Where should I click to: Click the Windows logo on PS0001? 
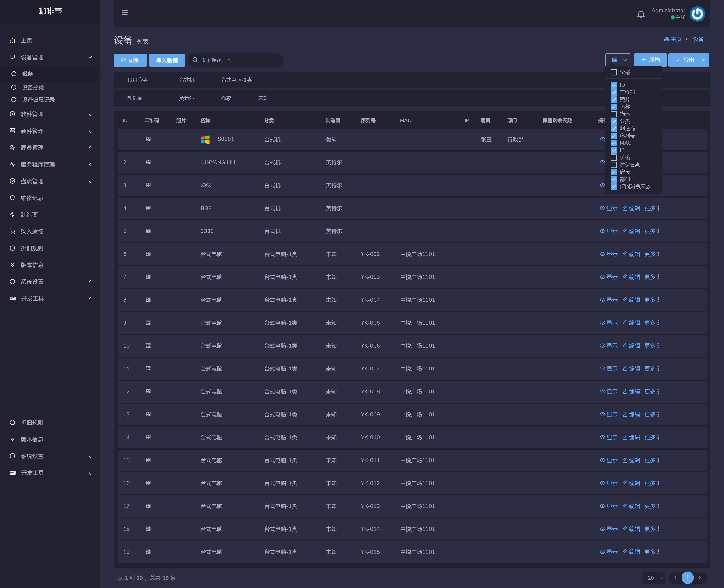(205, 140)
